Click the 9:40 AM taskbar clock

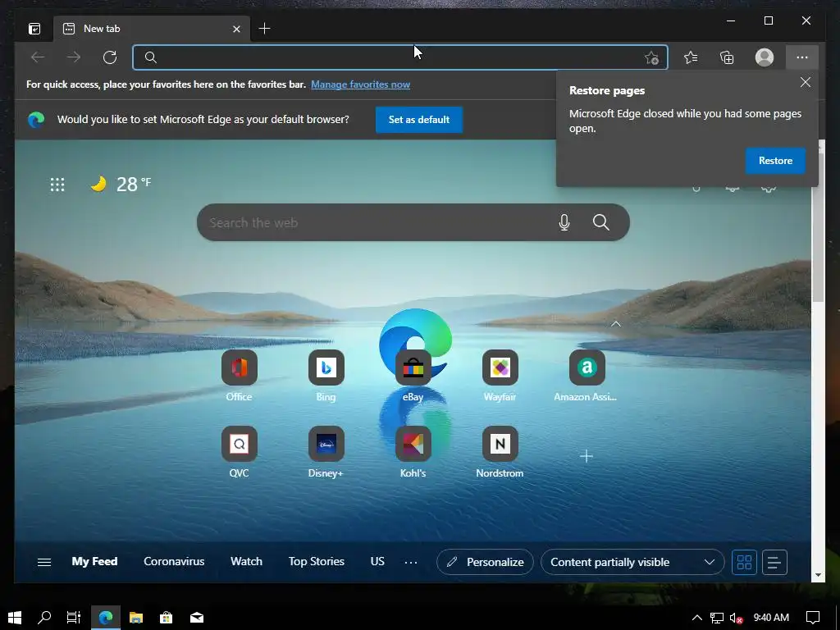771,618
